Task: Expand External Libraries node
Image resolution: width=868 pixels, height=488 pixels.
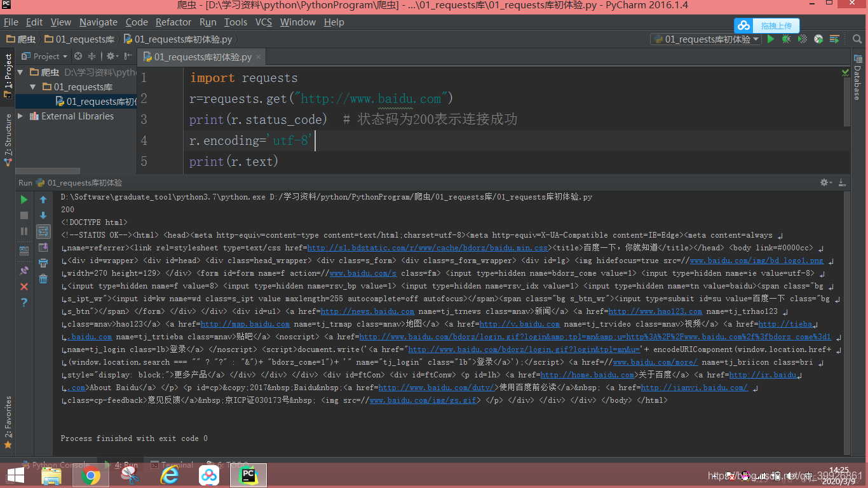Action: [20, 116]
